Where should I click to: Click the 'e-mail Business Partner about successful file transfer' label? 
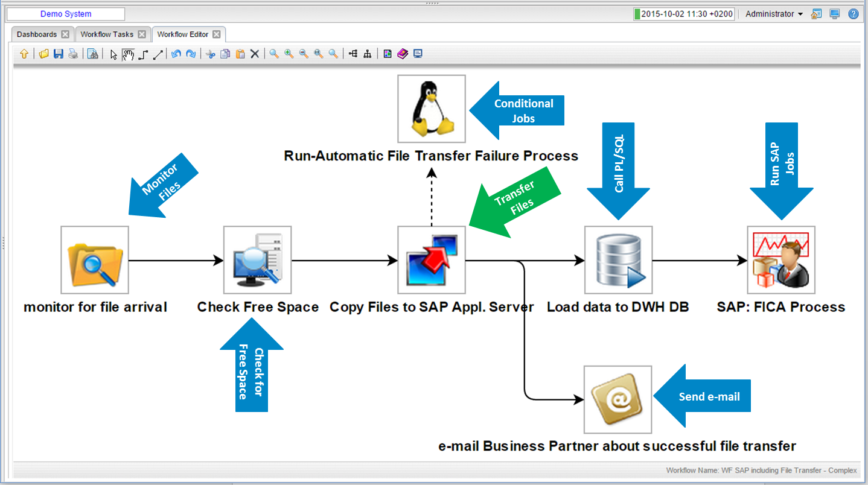click(617, 446)
